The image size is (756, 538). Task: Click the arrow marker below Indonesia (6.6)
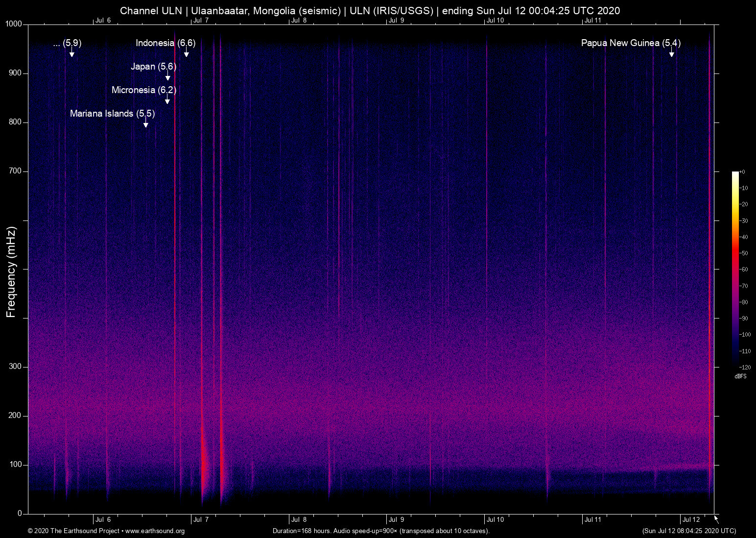186,53
